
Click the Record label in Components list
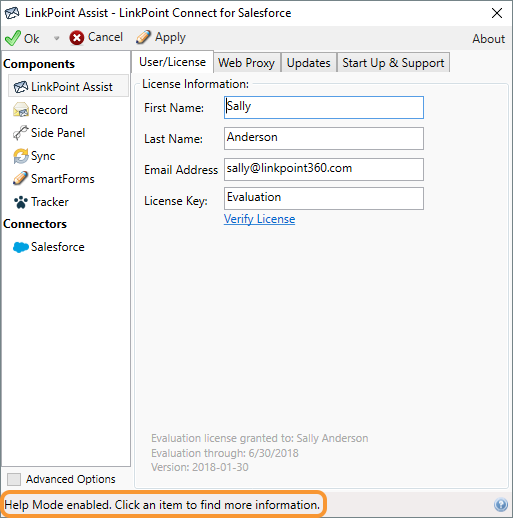point(49,110)
